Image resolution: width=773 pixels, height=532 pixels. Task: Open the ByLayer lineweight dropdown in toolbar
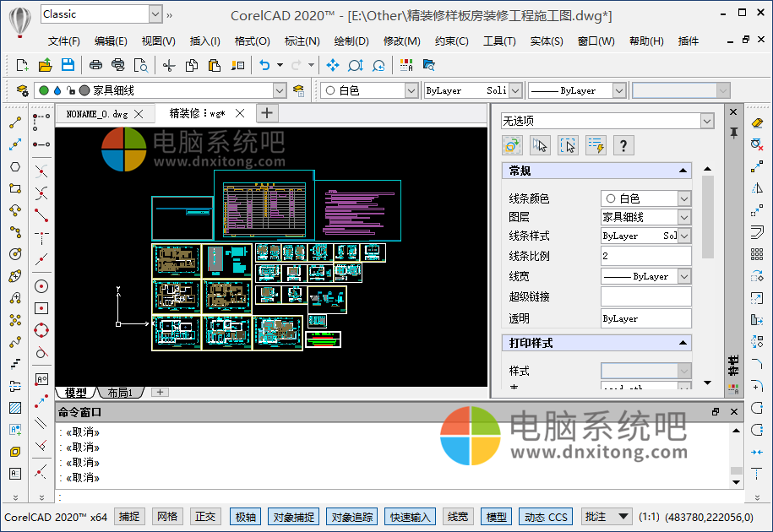click(x=619, y=90)
